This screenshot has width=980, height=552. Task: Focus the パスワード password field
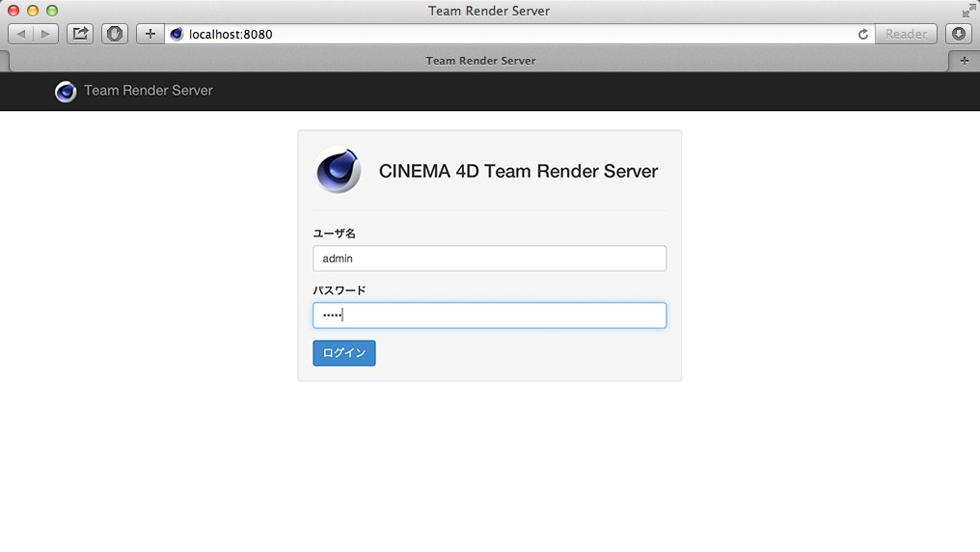489,316
